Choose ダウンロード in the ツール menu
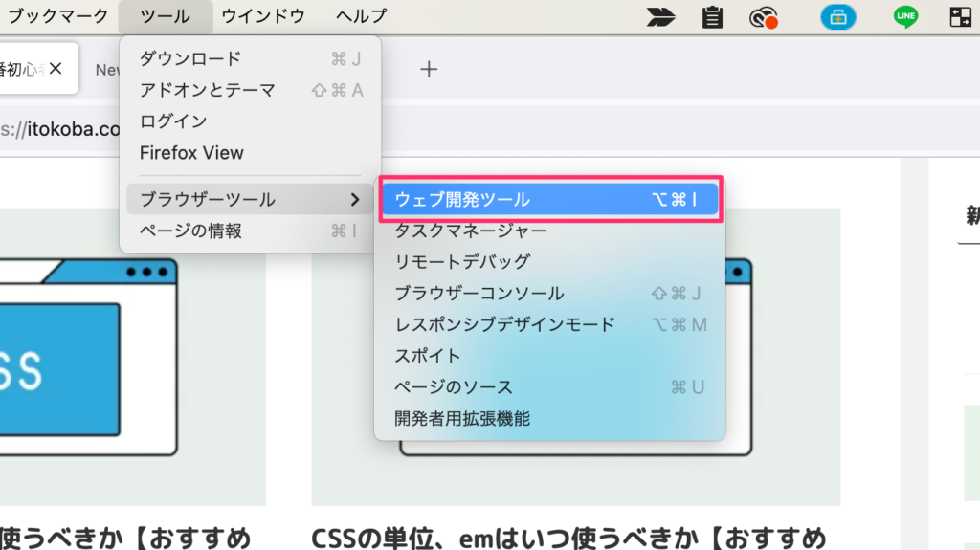The image size is (980, 550). coord(190,59)
